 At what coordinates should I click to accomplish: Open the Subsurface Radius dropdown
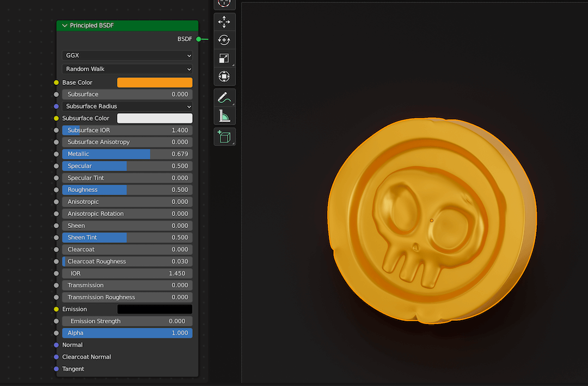click(128, 106)
